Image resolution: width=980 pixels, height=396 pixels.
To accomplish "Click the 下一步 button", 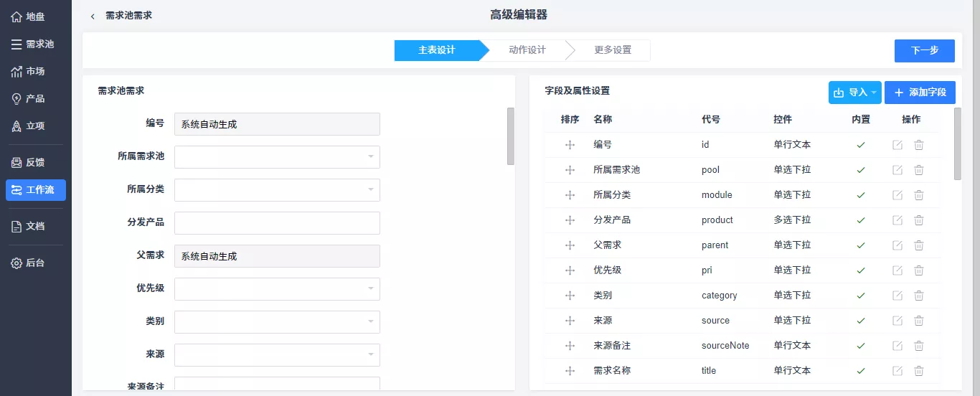I will tap(924, 51).
